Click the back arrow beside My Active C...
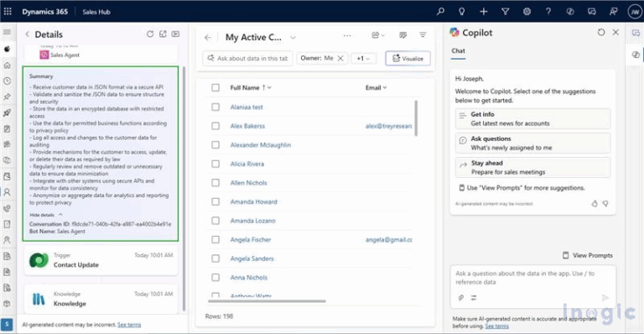 pyautogui.click(x=208, y=38)
